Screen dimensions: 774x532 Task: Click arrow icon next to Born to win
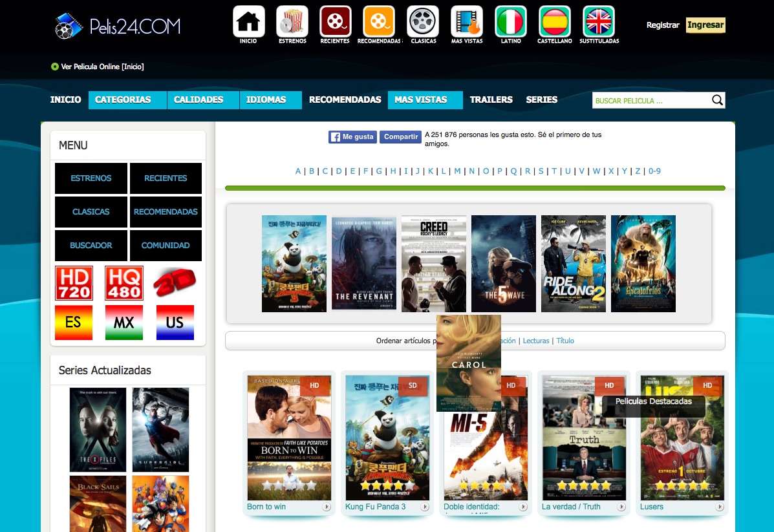(x=327, y=507)
